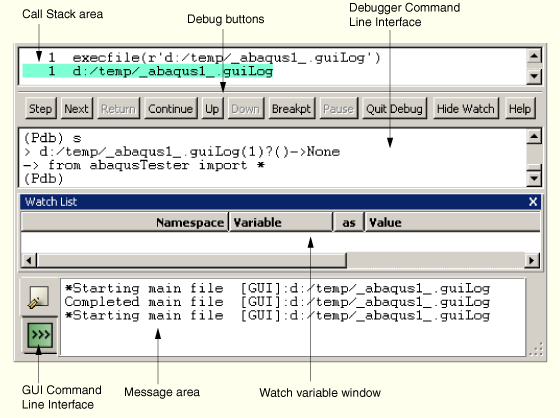Move up the call stack with Up
Viewport: 560px width, 418px height.
pos(212,109)
